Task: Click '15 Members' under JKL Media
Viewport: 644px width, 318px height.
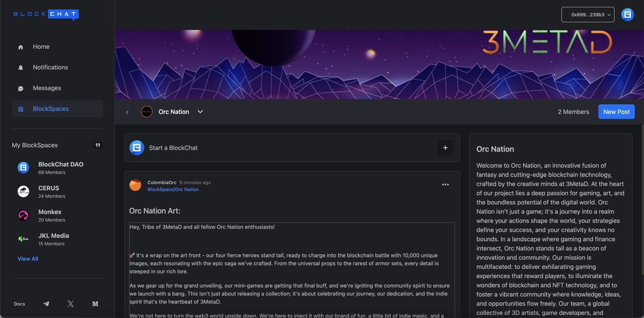Action: click(52, 244)
